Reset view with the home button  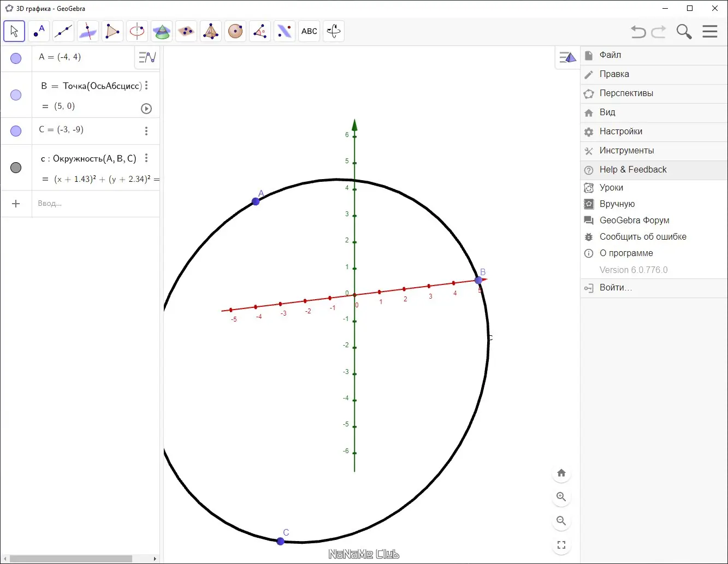[561, 473]
